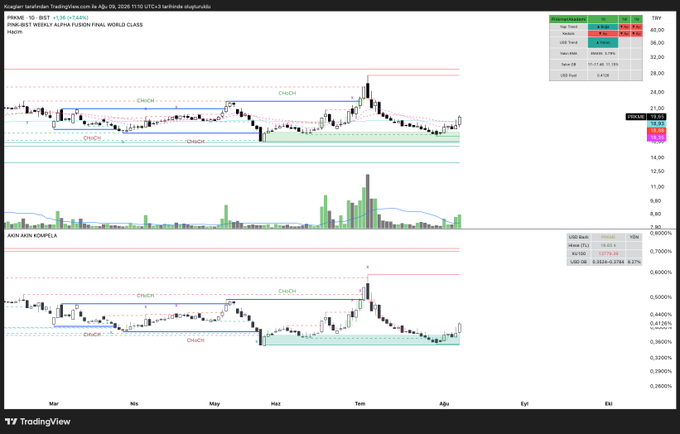Screen dimensions: 680x434
Task: Click the Tem label on the time axis
Action: 360,404
